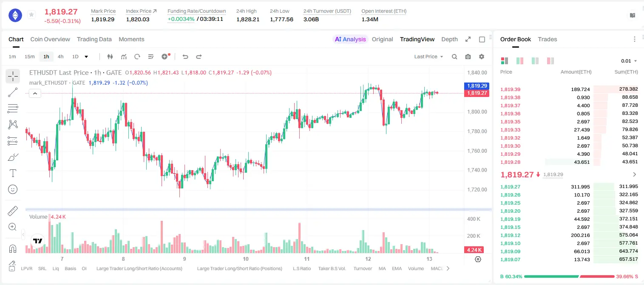
Task: Change order book 0.01 precision dropdown
Action: (x=629, y=61)
